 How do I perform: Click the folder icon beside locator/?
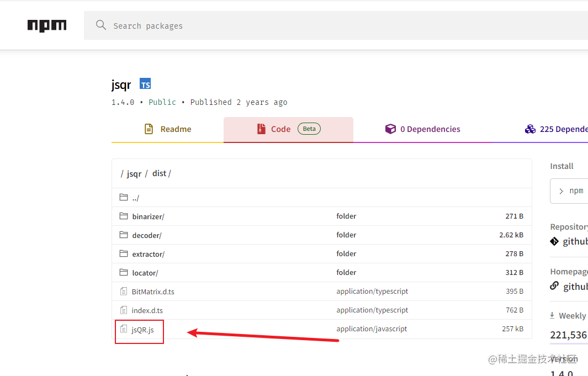click(123, 272)
